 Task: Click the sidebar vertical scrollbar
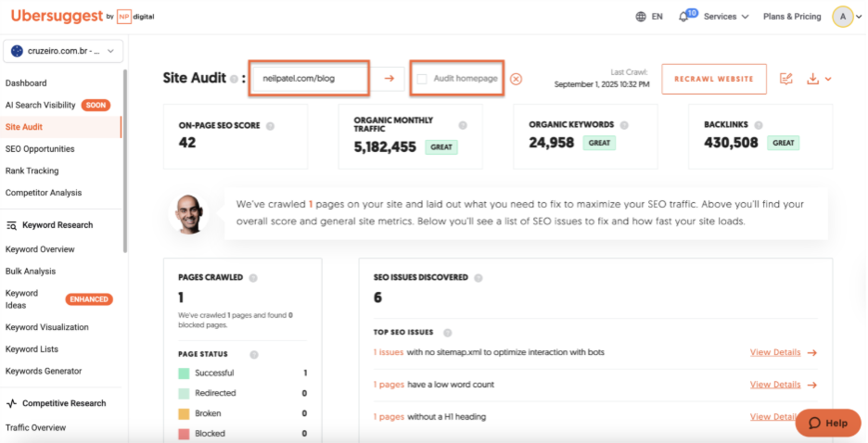125,160
